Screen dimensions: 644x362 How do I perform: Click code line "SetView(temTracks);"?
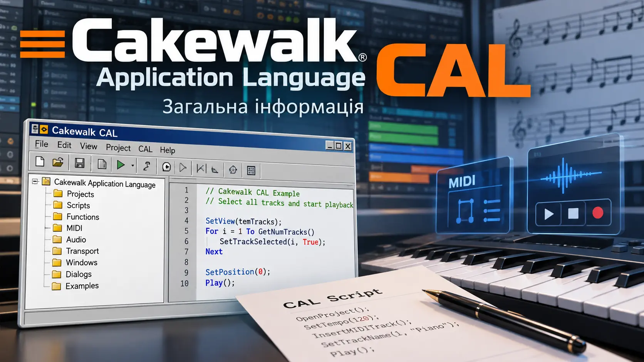click(243, 221)
